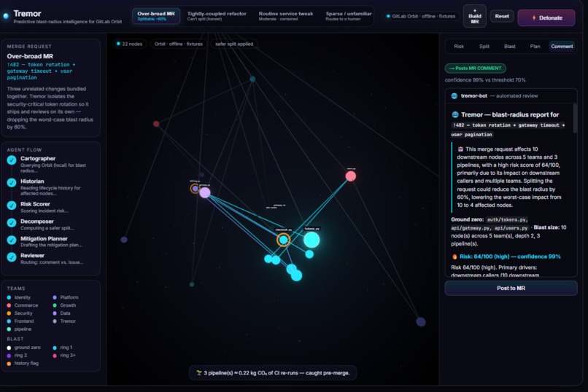588x392 pixels.
Task: Select the teal node at graph top
Action: pos(252,79)
